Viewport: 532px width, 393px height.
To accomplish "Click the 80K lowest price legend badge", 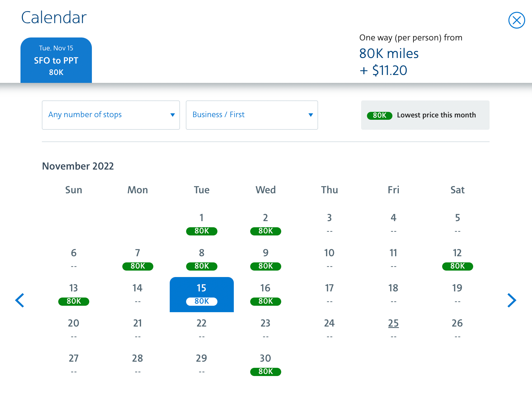I will click(380, 115).
